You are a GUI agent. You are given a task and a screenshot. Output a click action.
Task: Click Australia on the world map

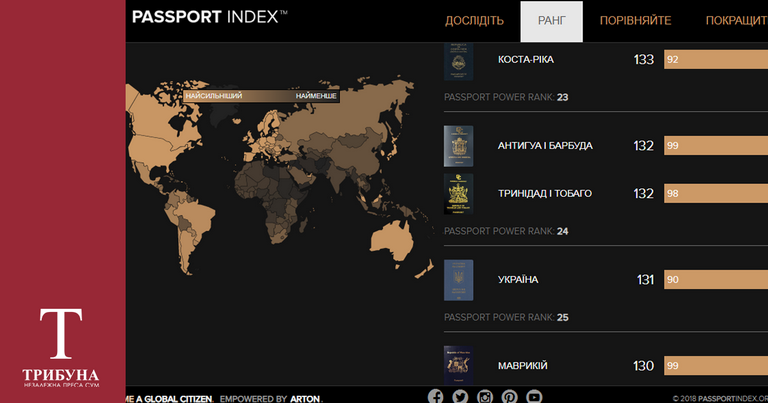[x=394, y=240]
